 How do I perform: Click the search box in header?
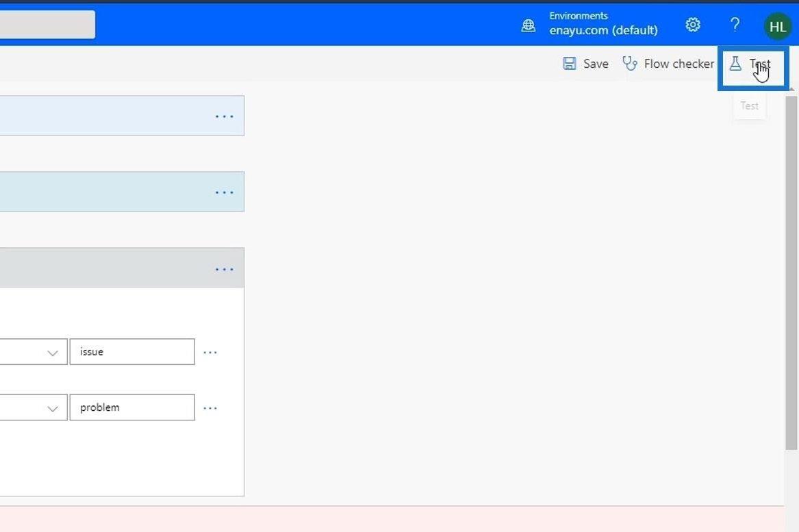point(47,25)
